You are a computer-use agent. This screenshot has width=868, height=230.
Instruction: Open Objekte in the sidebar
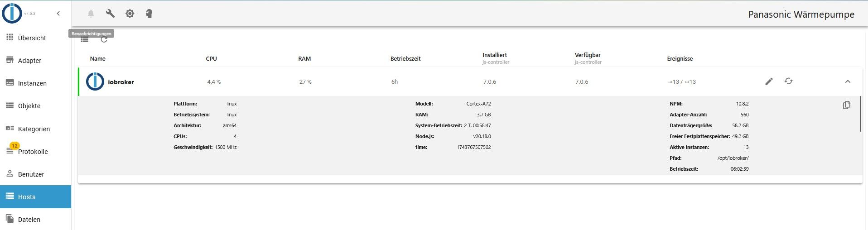click(x=35, y=106)
